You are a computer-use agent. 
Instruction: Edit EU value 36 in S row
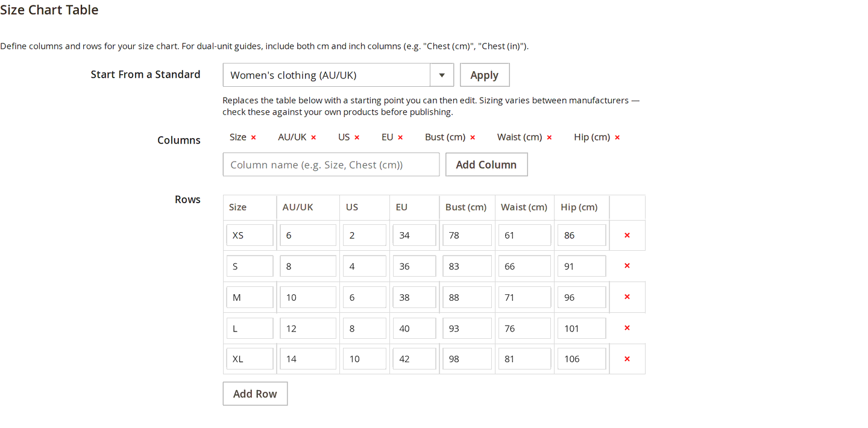pyautogui.click(x=415, y=266)
